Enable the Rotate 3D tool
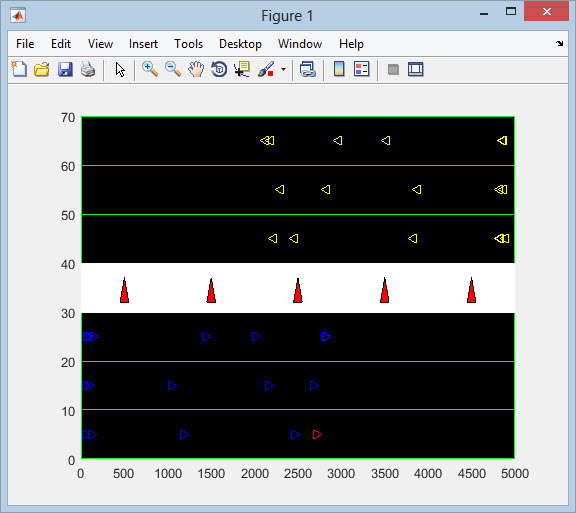The height and width of the screenshot is (513, 576). 219,69
